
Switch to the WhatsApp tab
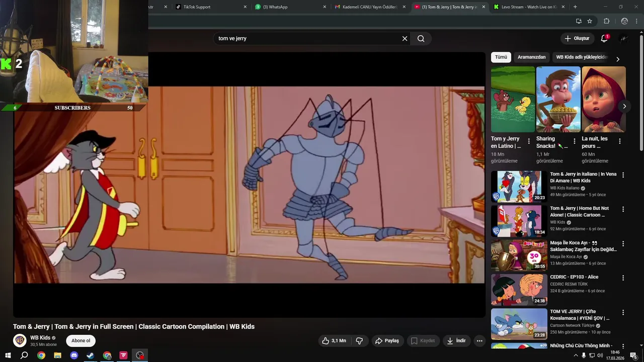pos(289,7)
